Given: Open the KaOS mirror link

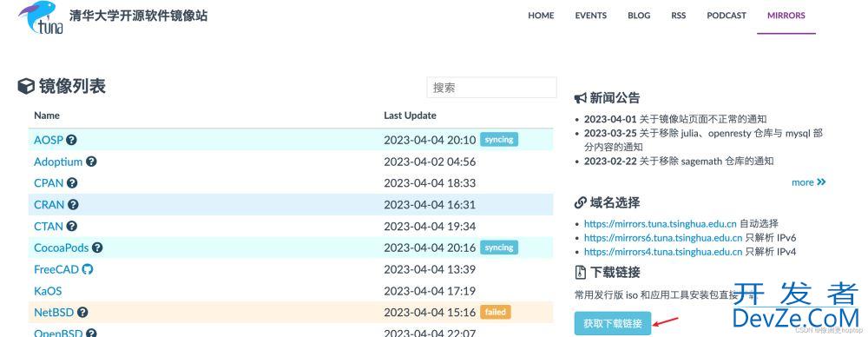Looking at the screenshot, I should 48,291.
